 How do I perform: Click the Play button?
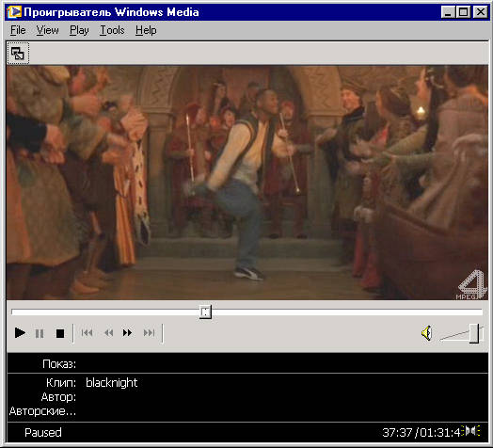point(20,332)
